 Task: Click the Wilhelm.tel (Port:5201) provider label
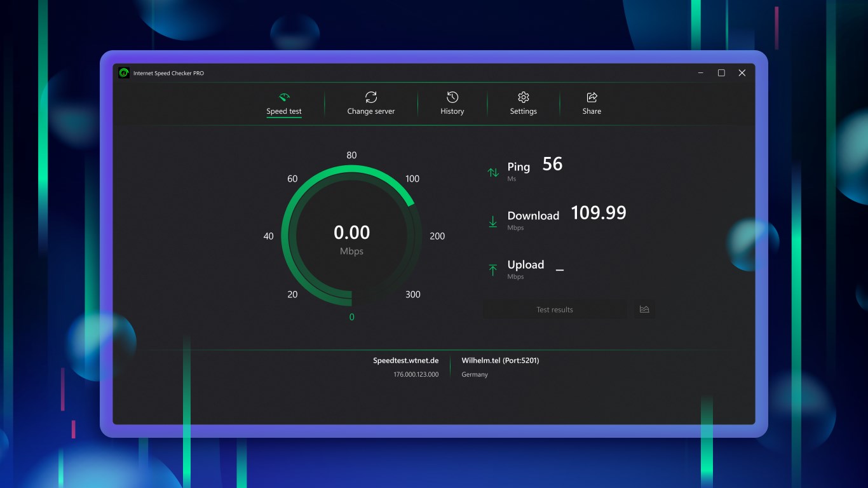500,360
